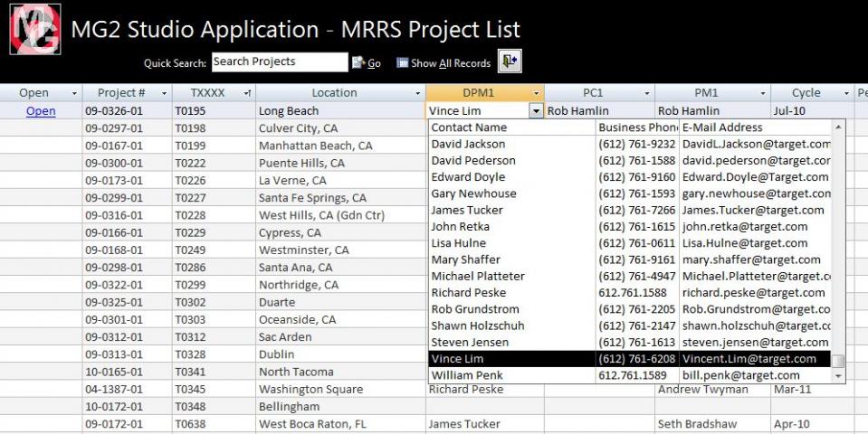Click the Oceanside, CA cell

341,319
